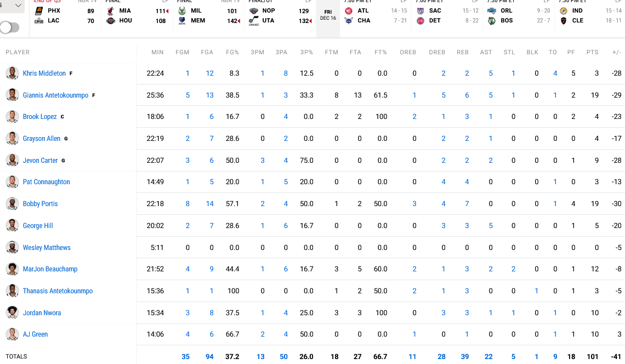Click the Milwaukee Bucks logo icon
Viewport: 625px width, 364px height.
click(183, 10)
